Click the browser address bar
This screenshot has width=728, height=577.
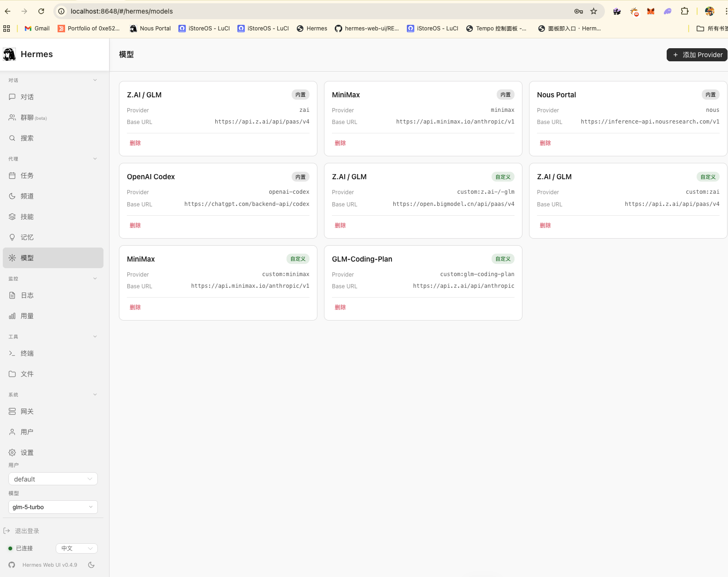[x=318, y=11]
